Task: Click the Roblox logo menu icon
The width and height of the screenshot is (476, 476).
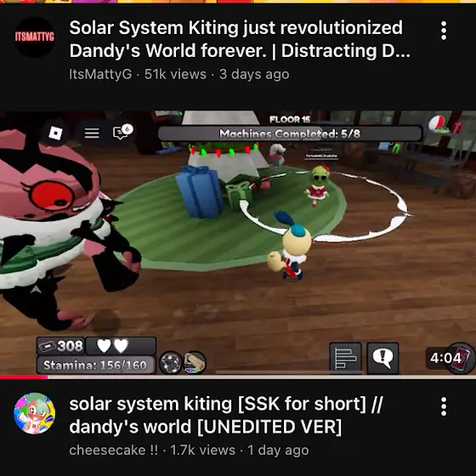Action: click(55, 133)
